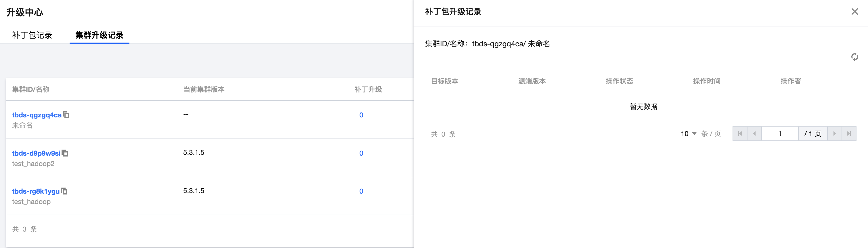Jump to last page of records
868x248 pixels.
coord(849,134)
